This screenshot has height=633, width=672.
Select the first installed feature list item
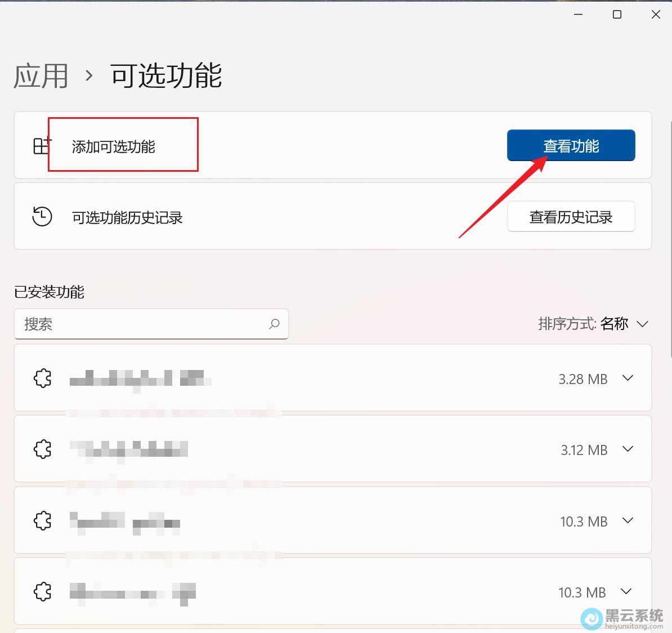click(x=281, y=378)
